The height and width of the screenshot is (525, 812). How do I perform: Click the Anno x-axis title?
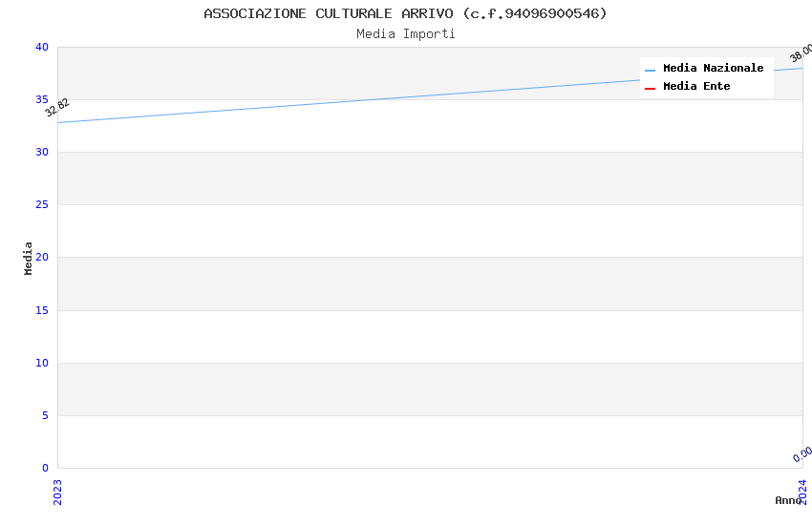(787, 500)
